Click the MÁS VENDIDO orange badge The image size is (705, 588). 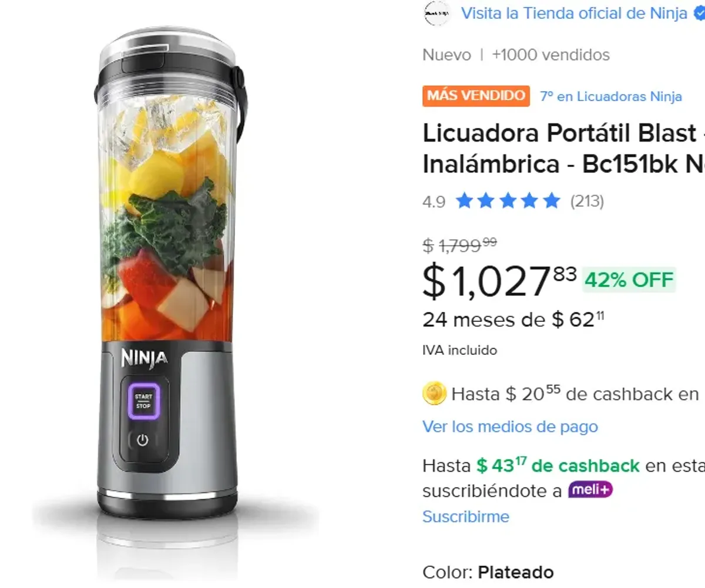476,96
